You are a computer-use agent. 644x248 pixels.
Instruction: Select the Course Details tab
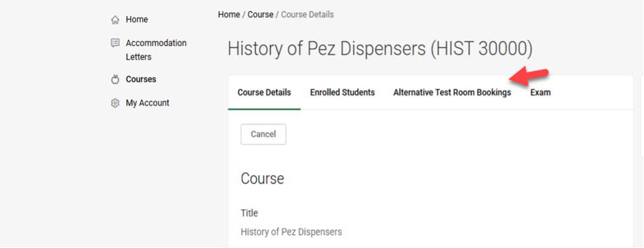pos(264,93)
